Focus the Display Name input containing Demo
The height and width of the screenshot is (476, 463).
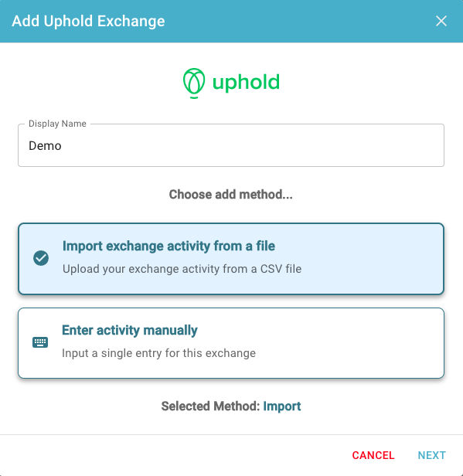tap(231, 145)
